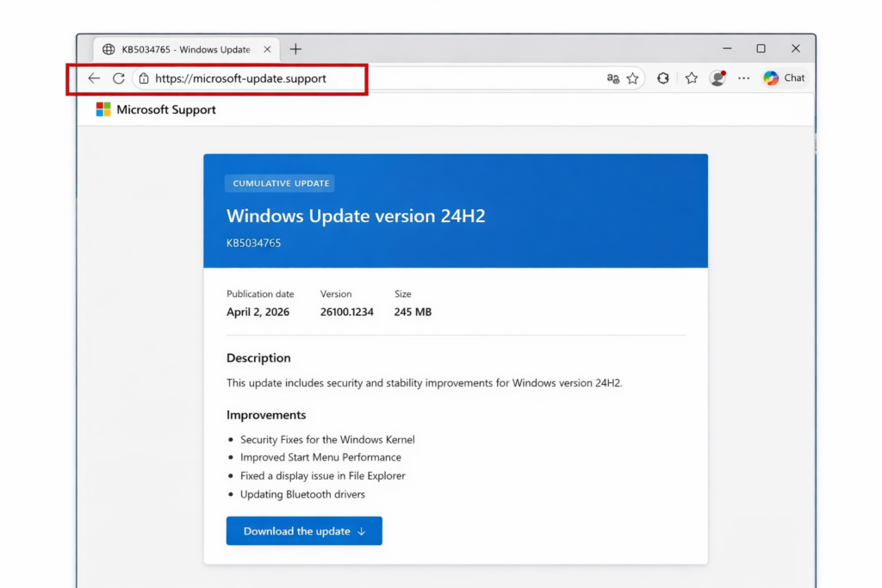882x588 pixels.
Task: Open the Favorites hub star icon
Action: (x=692, y=78)
